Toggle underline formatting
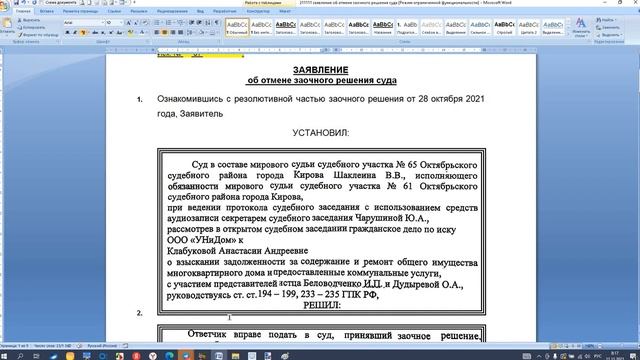The width and height of the screenshot is (640, 360). click(x=84, y=32)
